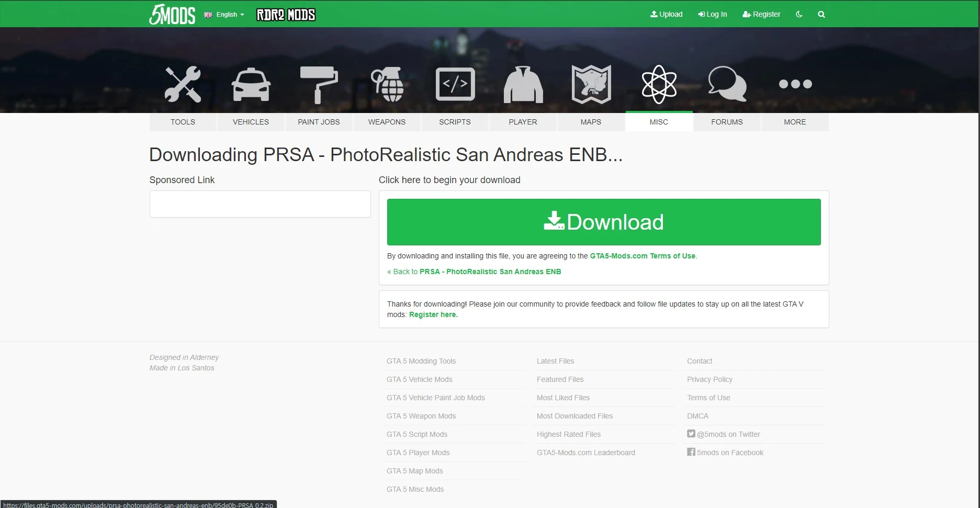This screenshot has height=508, width=980.
Task: Open Latest Files footer link
Action: tap(555, 361)
